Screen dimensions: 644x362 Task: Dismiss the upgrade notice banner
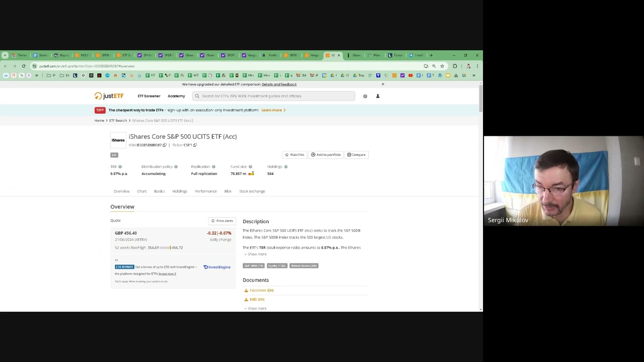point(383,84)
